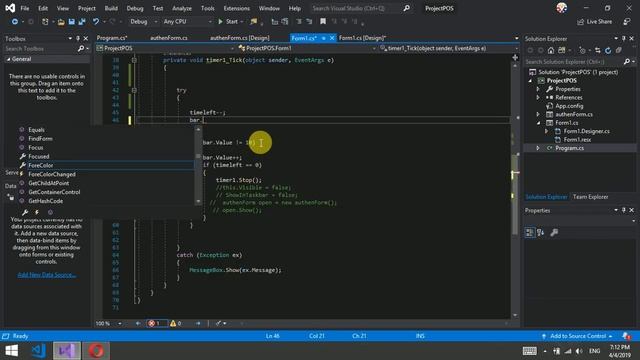
Task: Click Property Pages wrench icon in Properties panel
Action: 554,233
